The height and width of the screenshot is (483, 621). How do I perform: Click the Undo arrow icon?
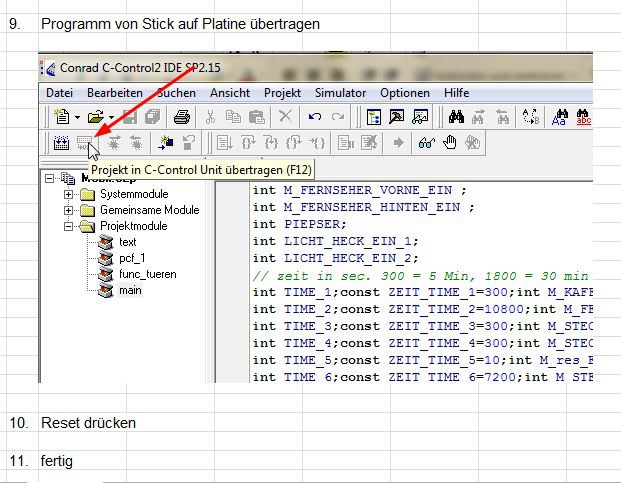[x=315, y=117]
